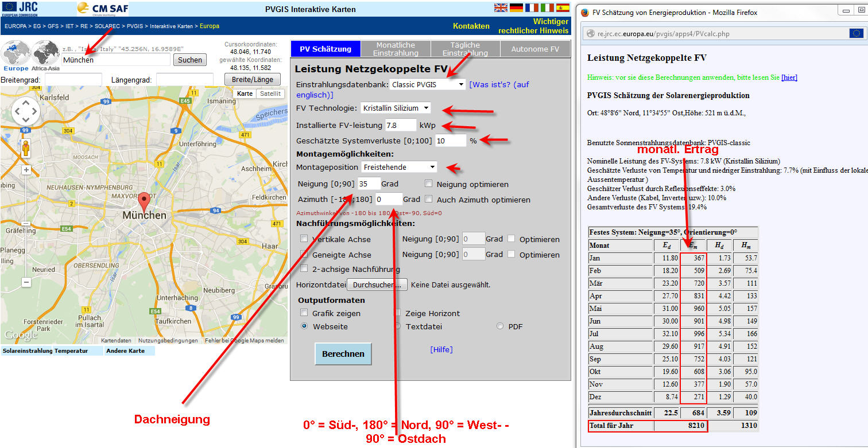Click the Installierte FV-leistung input field
The image size is (868, 448).
pyautogui.click(x=400, y=125)
